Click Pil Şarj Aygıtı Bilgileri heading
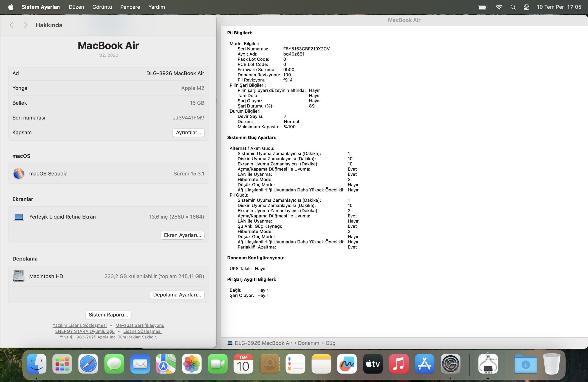 click(252, 279)
